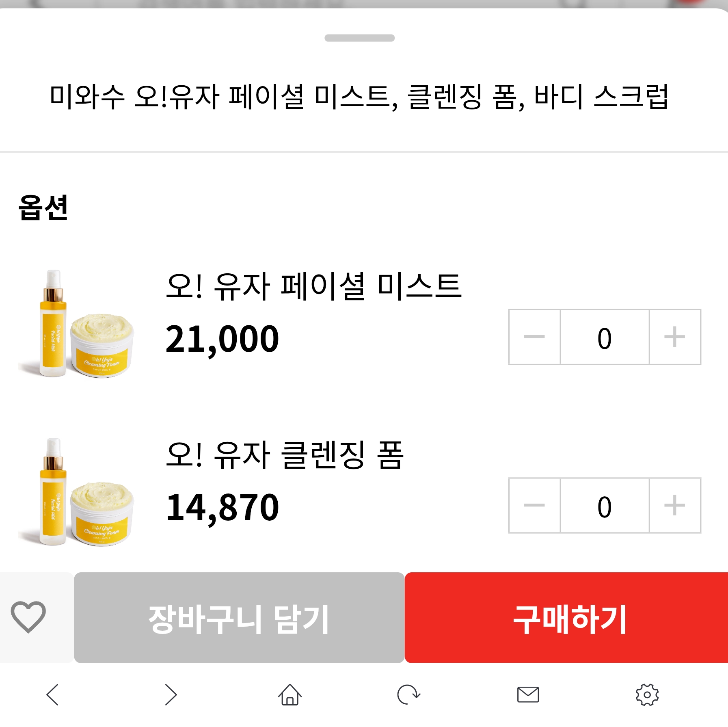Viewport: 728px width, 727px height.
Task: Reload the page with refresh icon
Action: 408,695
